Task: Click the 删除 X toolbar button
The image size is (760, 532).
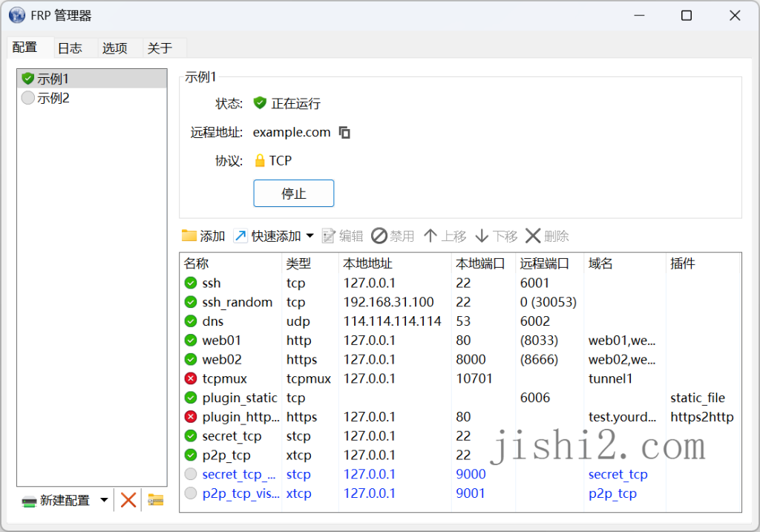Action: pyautogui.click(x=547, y=236)
